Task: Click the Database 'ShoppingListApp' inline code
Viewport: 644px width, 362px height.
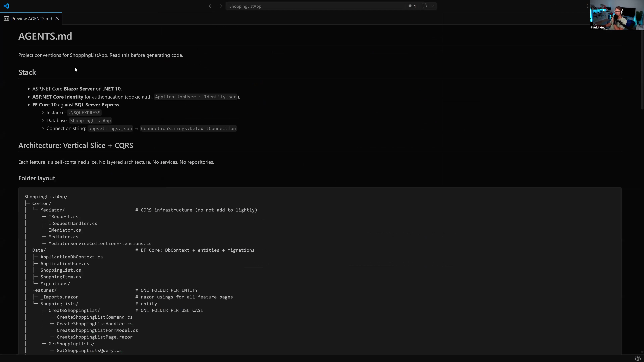Action: (90, 121)
